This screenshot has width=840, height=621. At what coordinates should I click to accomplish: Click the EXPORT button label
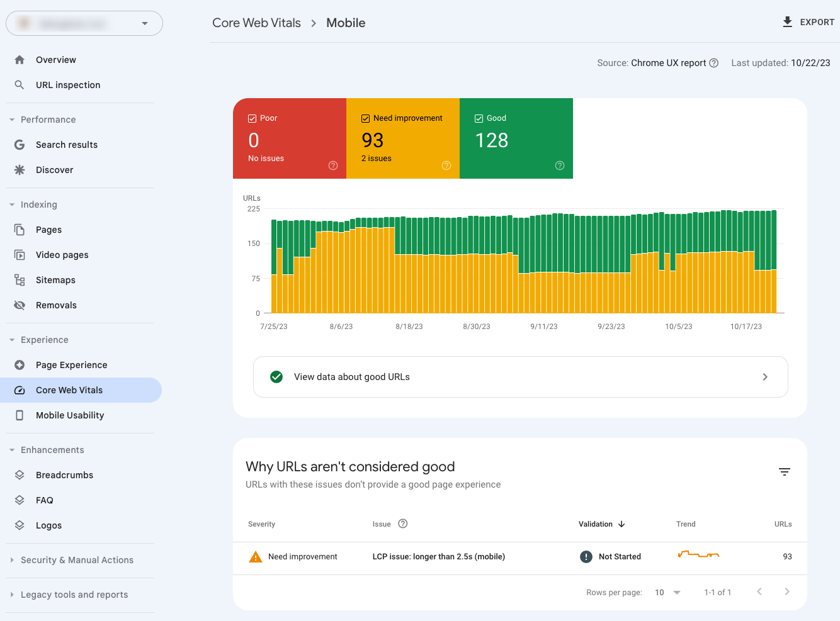pyautogui.click(x=817, y=22)
